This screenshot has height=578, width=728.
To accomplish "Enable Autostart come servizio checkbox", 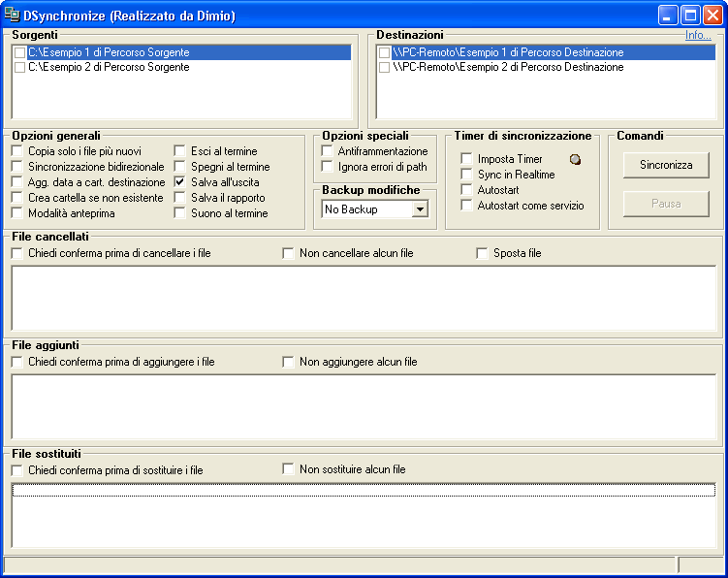I will (x=466, y=206).
